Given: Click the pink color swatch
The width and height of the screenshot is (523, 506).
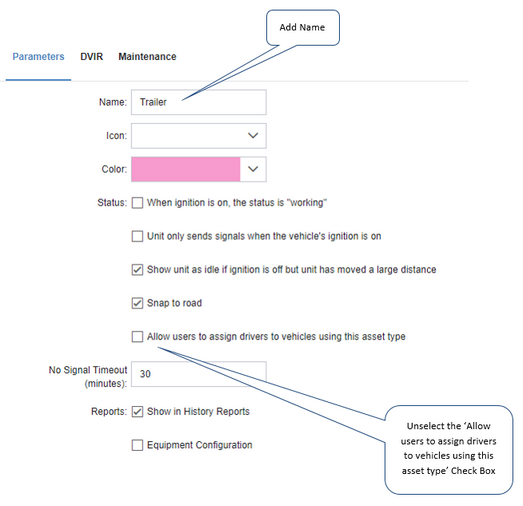Looking at the screenshot, I should pyautogui.click(x=185, y=169).
